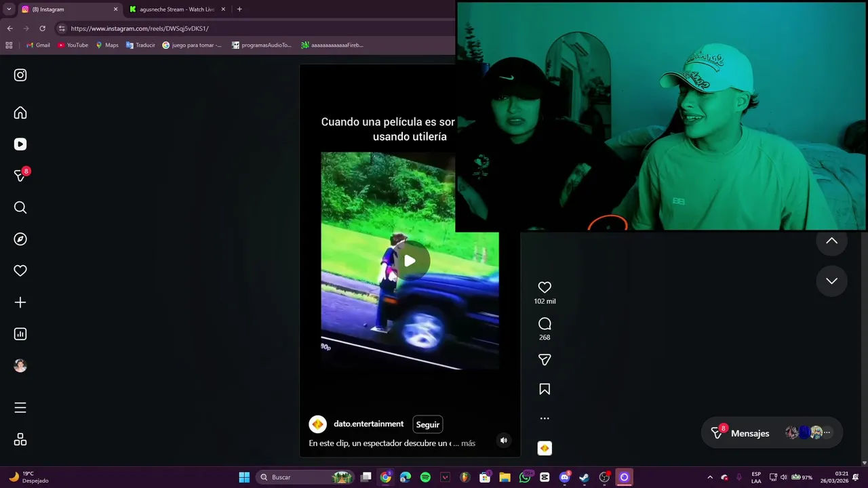This screenshot has width=868, height=488.
Task: Open browser apps grid in bookmarks bar
Action: (x=9, y=45)
